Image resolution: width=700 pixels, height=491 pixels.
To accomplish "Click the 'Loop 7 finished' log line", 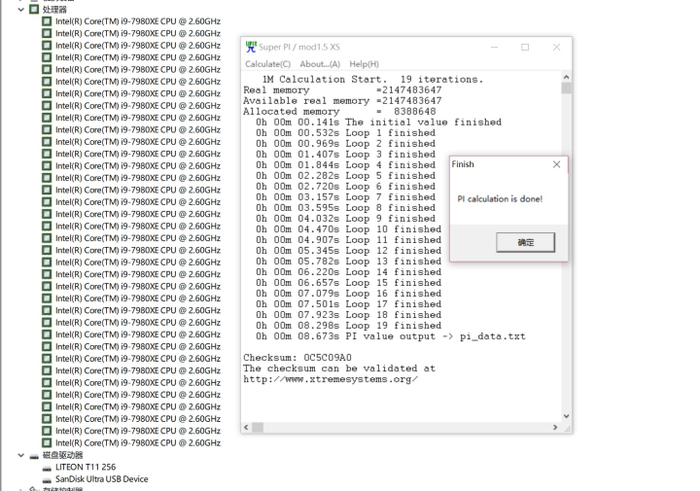I will [x=346, y=197].
